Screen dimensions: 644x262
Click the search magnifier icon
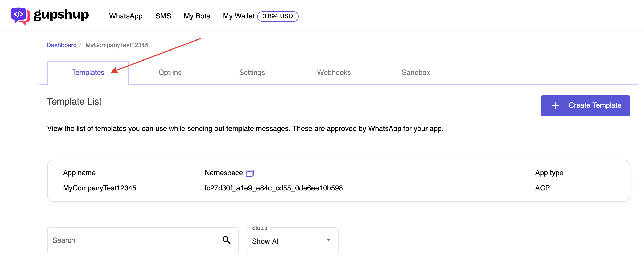tap(226, 240)
